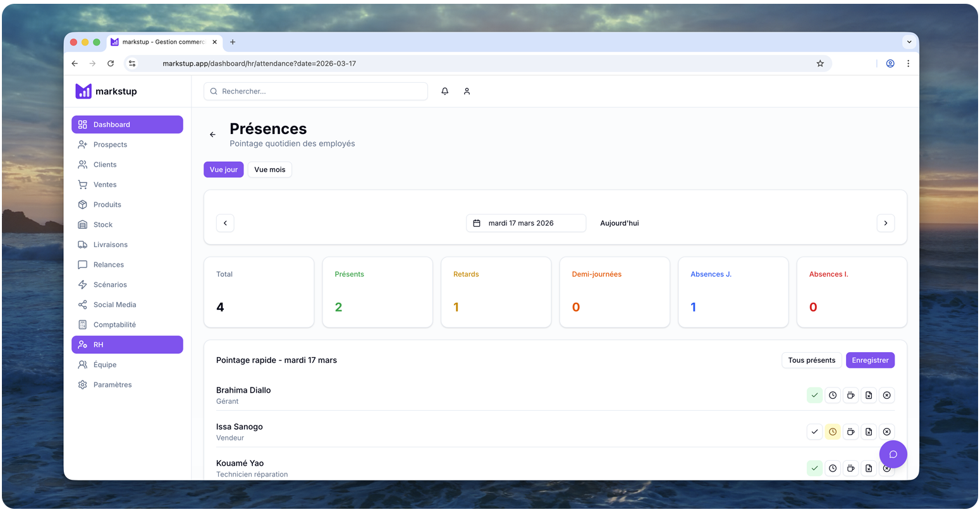Set a demi-journée for Kouamé Yao via coffee-cup icon

(x=850, y=468)
